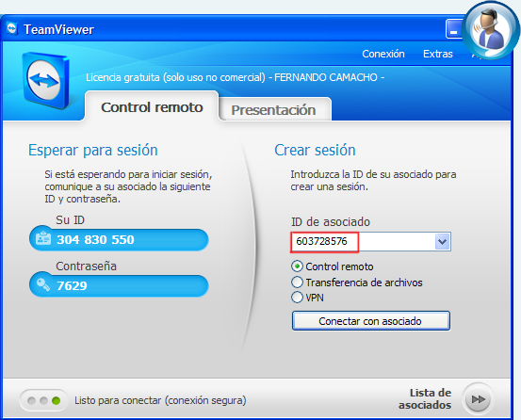Click the Crear sesión heading

tap(315, 150)
